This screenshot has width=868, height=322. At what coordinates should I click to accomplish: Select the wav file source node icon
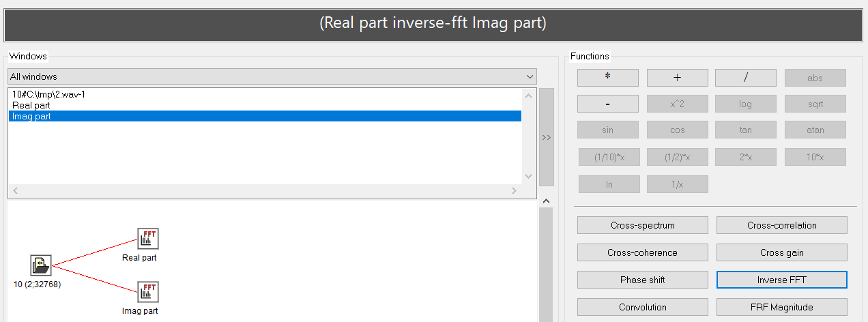(41, 265)
